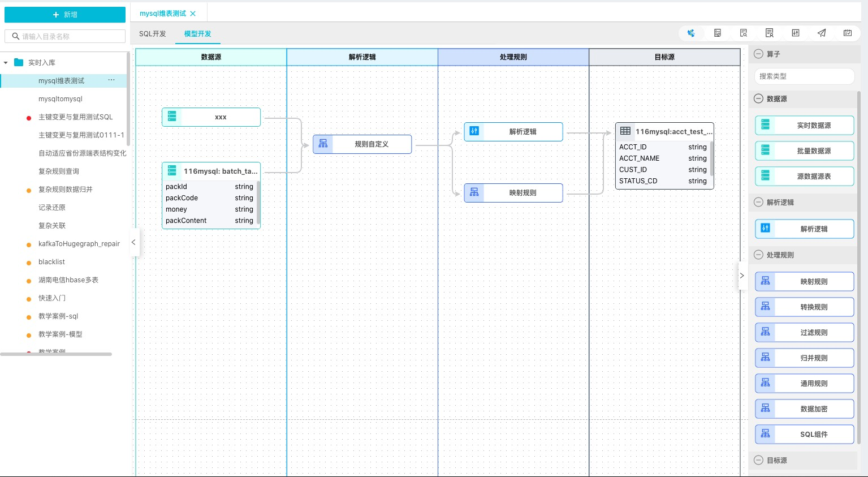868x477 pixels.
Task: Select the mysql维表测试 document tab
Action: 163,14
